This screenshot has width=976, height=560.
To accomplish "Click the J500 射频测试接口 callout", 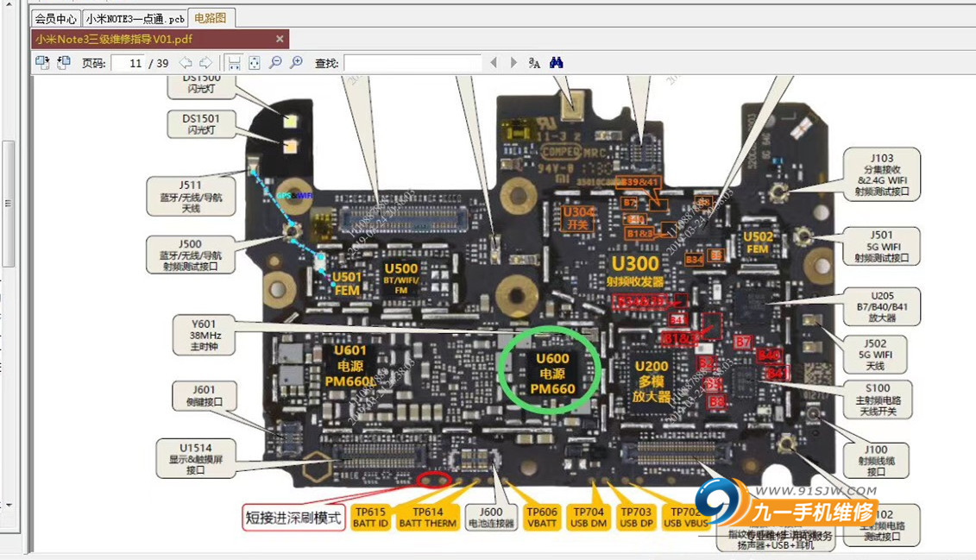I will point(191,255).
